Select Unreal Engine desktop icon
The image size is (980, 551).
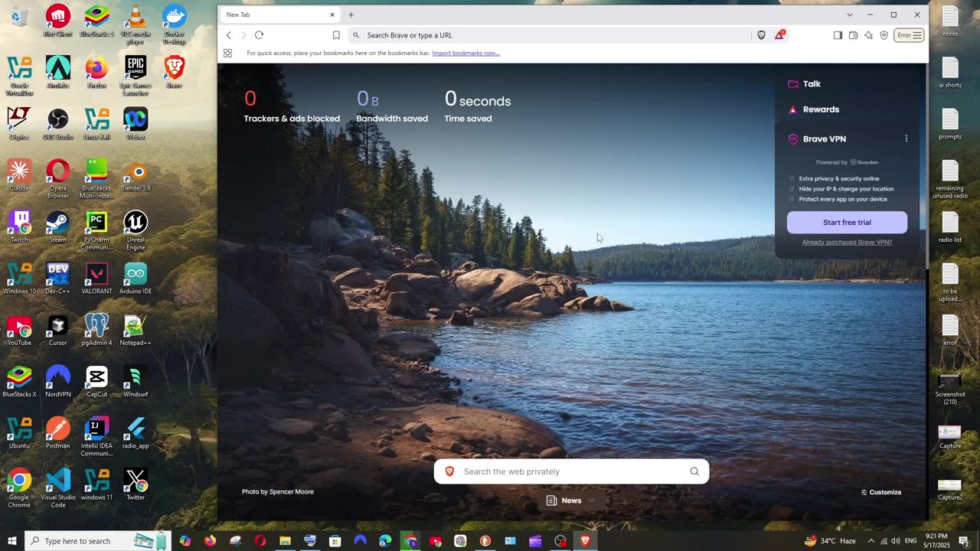pos(136,230)
